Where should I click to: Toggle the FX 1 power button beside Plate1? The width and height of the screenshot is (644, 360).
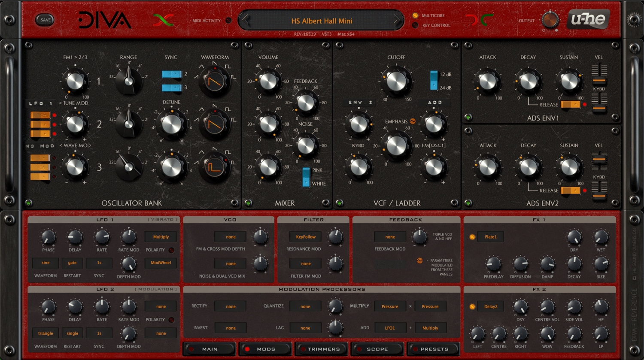tap(472, 237)
